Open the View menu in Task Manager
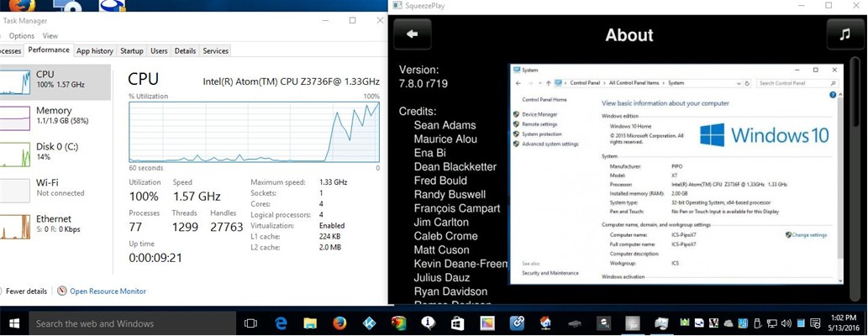The image size is (868, 336). (x=50, y=36)
